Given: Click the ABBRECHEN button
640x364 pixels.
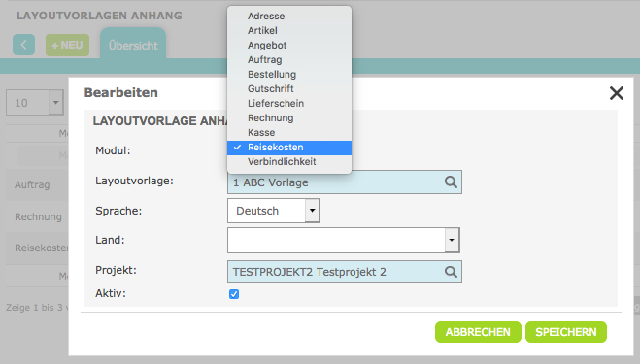Looking at the screenshot, I should pyautogui.click(x=478, y=332).
